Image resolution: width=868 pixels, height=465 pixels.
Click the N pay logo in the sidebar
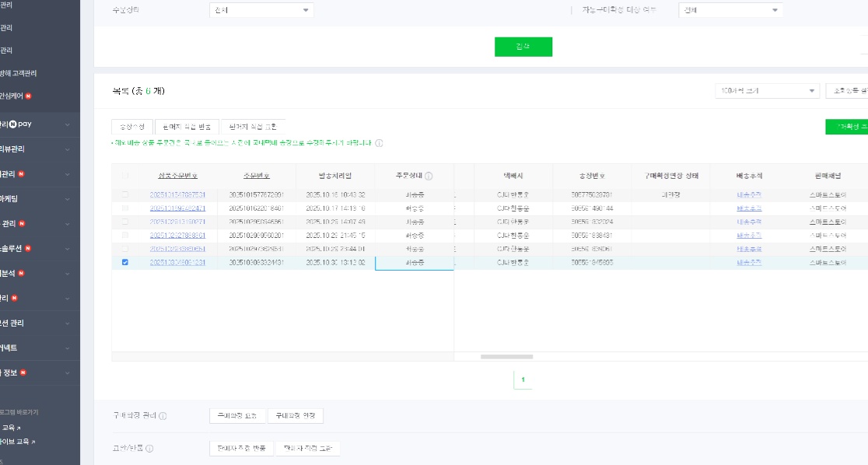20,124
